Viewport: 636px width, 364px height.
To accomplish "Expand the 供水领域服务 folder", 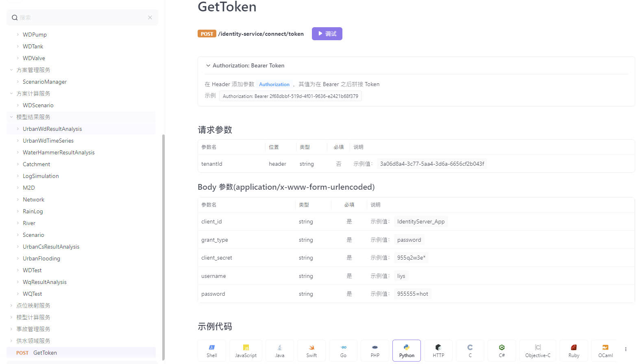I will [x=11, y=341].
